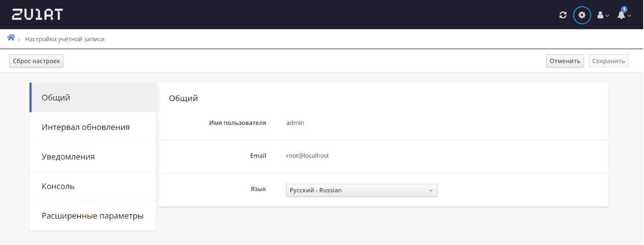The width and height of the screenshot is (644, 245).
Task: Click the Общий panel heading
Action: (x=184, y=98)
